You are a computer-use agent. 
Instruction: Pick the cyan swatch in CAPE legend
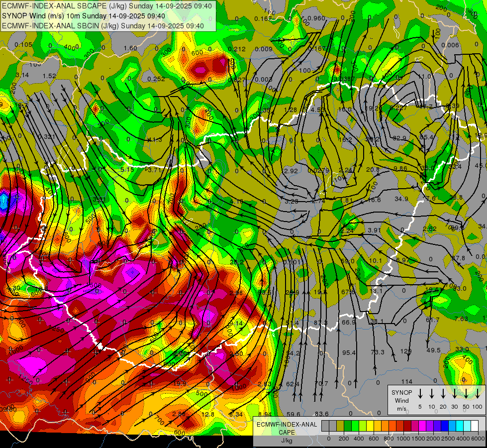click(460, 426)
